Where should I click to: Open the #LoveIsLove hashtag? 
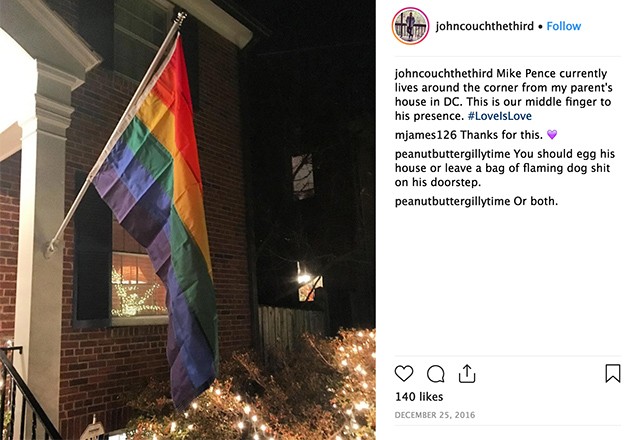point(500,116)
